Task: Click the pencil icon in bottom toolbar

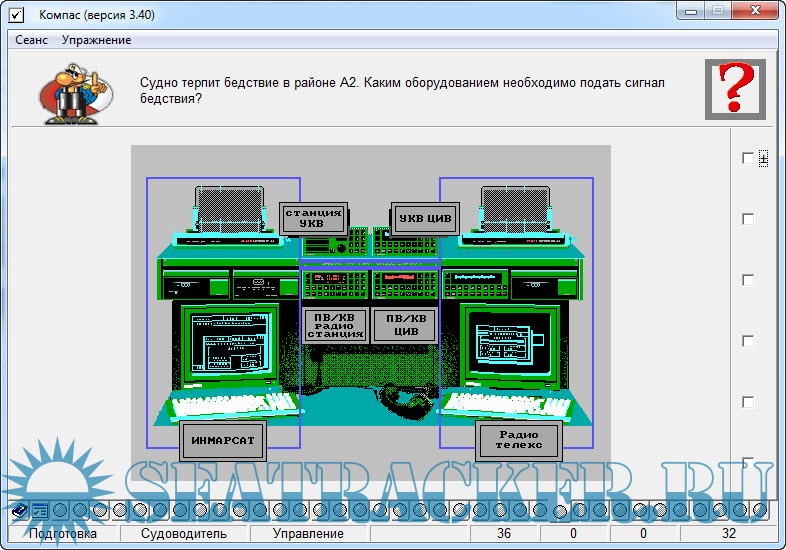Action: [19, 511]
